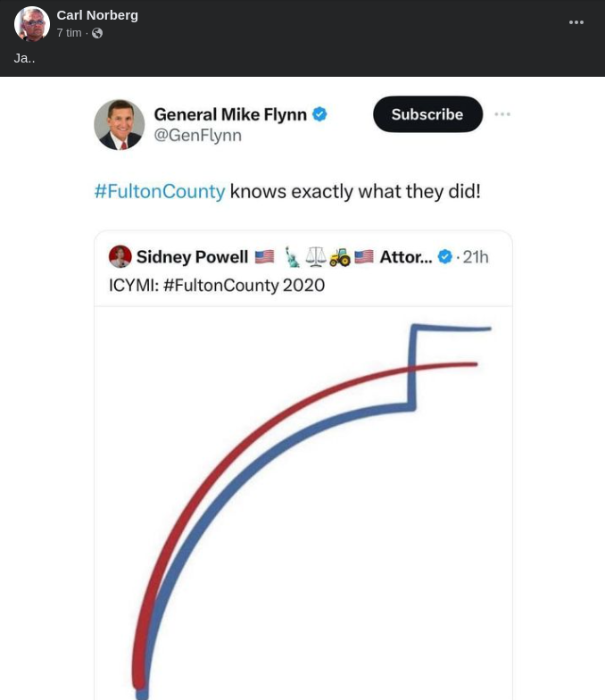Image resolution: width=605 pixels, height=700 pixels.
Task: Click the Statue of Liberty emoji icon
Action: point(292,258)
